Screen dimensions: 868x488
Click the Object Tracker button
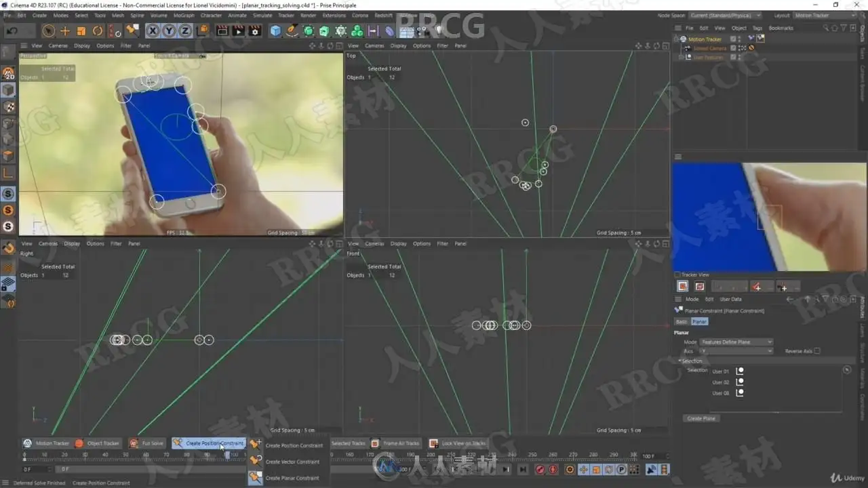(98, 443)
